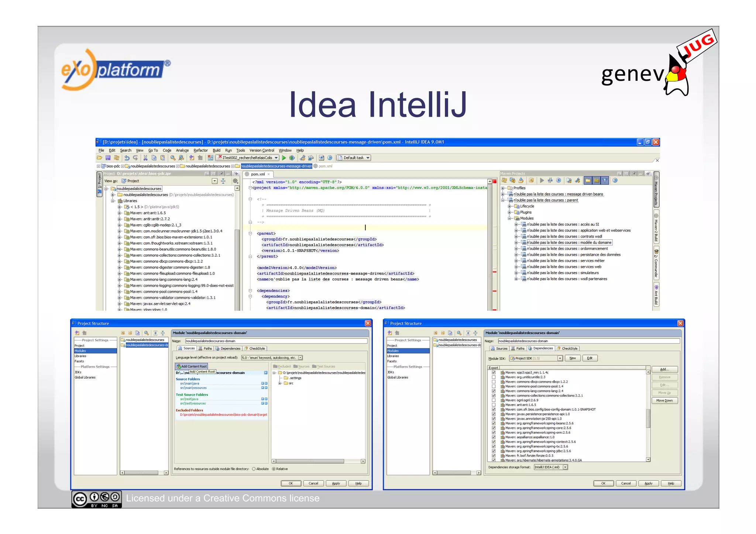Viewport: 756px width, 534px height.
Task: Open the Analyze menu
Action: (x=182, y=151)
